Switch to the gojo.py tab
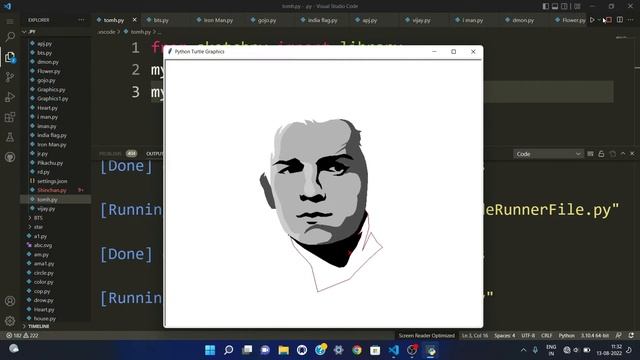The height and width of the screenshot is (360, 640). 267,20
